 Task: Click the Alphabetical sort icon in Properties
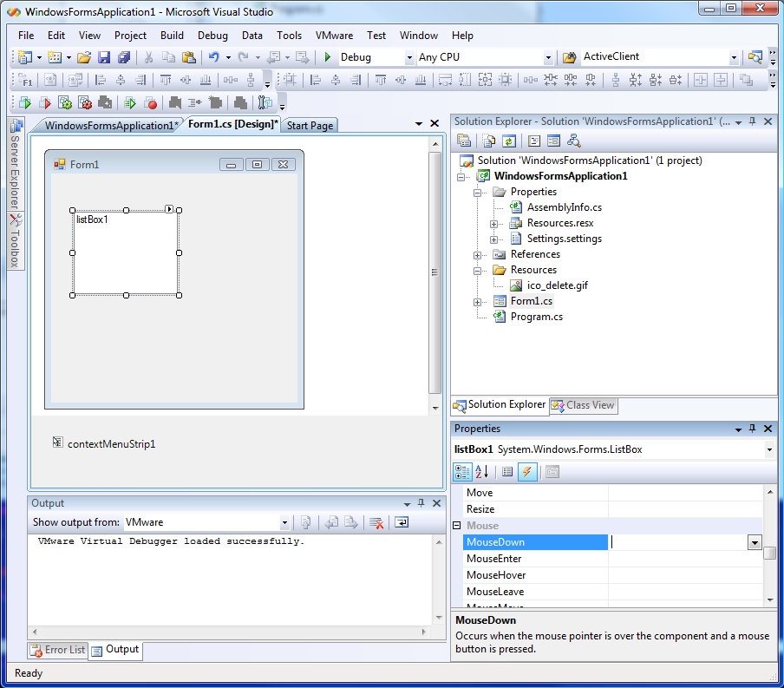point(482,472)
